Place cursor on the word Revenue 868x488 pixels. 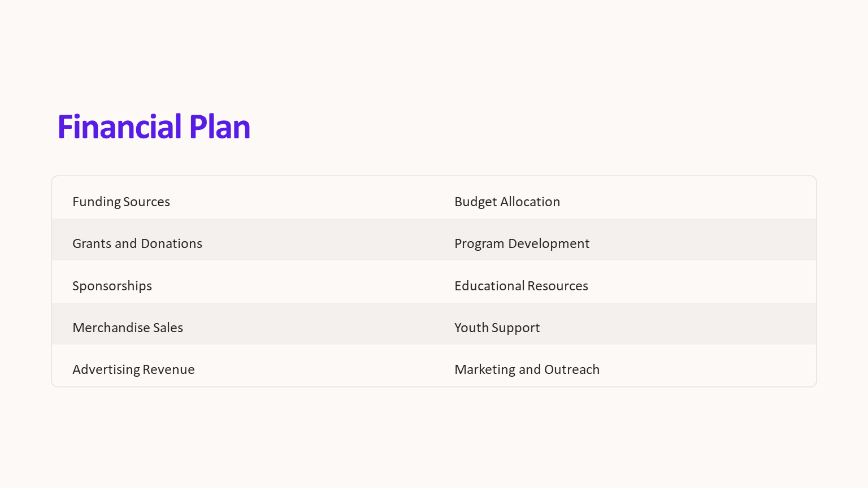(x=168, y=369)
